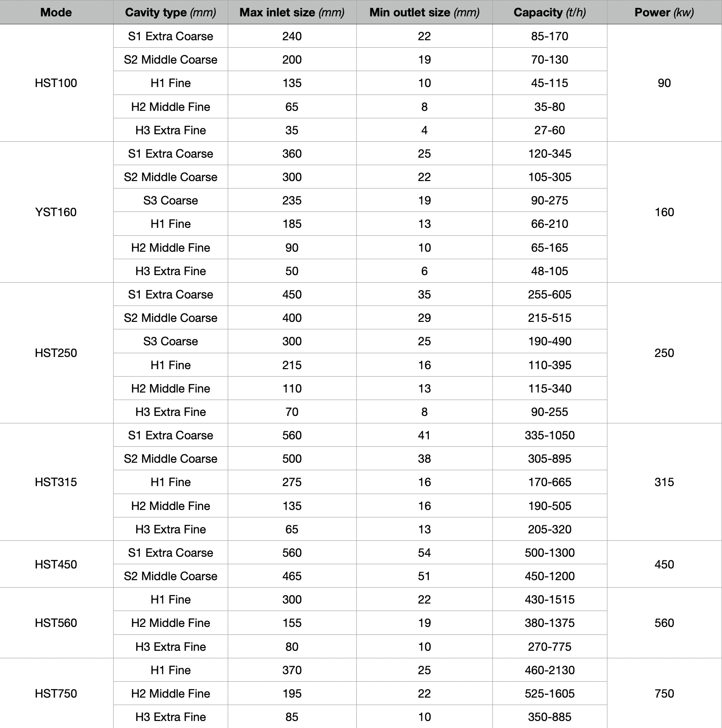The height and width of the screenshot is (728, 722).
Task: Click the Mode column header
Action: 56,12
